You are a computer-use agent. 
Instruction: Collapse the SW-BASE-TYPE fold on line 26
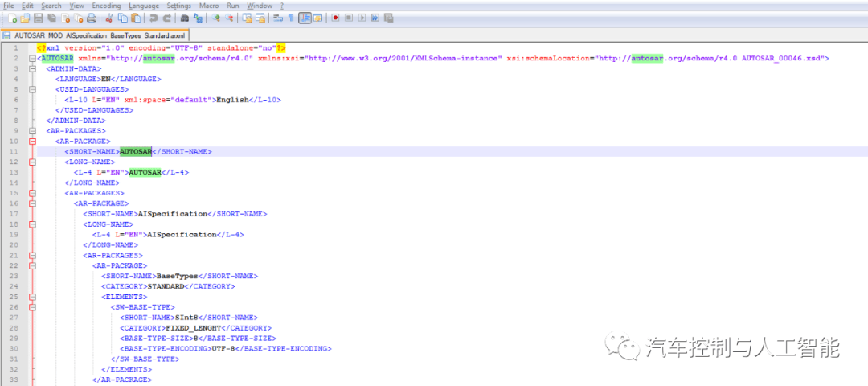[x=33, y=307]
